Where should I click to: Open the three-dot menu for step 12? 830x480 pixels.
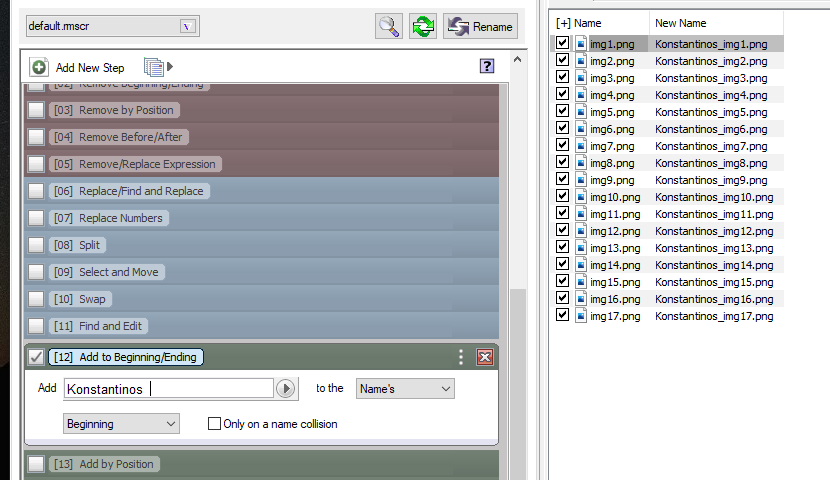pyautogui.click(x=461, y=357)
